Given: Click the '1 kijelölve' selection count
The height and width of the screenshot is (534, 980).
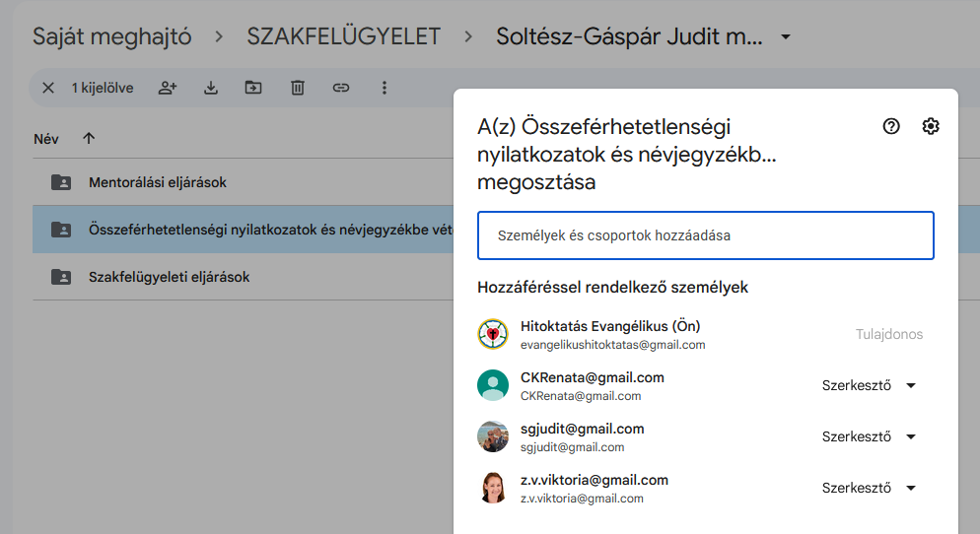Looking at the screenshot, I should [103, 88].
